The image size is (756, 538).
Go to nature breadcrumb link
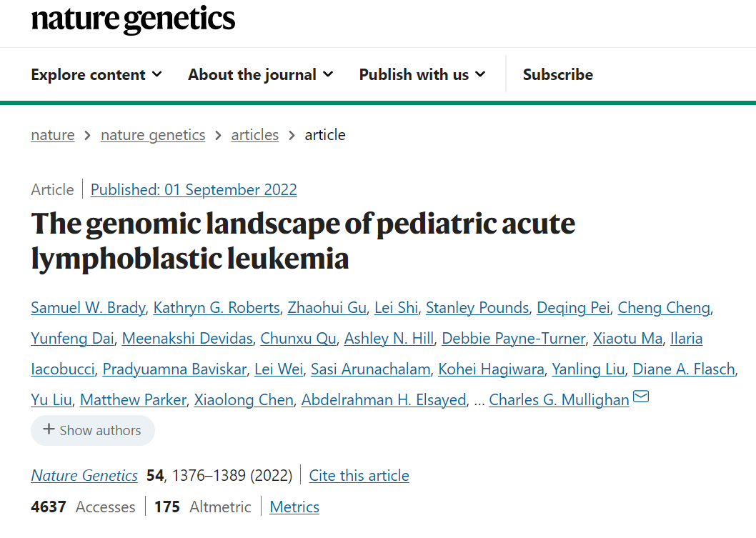[53, 135]
